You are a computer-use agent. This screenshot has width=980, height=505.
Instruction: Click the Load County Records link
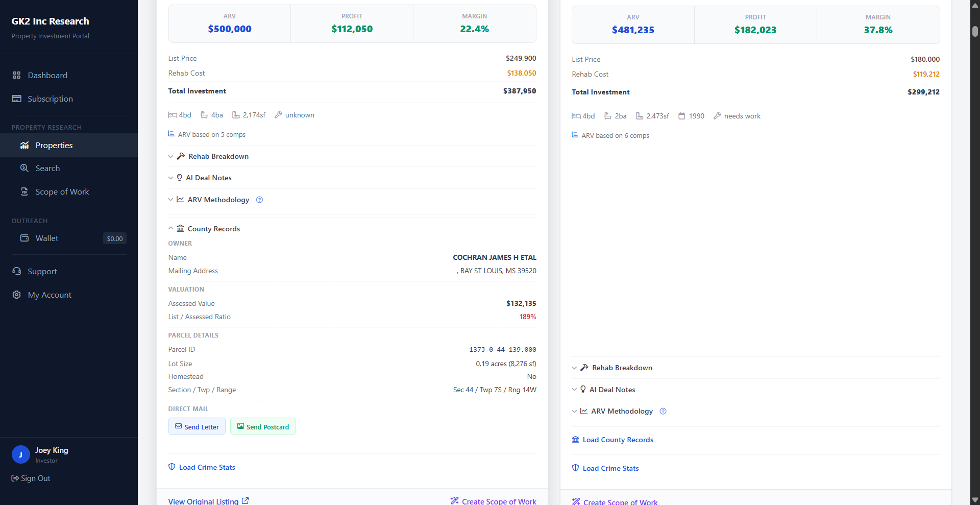click(x=618, y=440)
